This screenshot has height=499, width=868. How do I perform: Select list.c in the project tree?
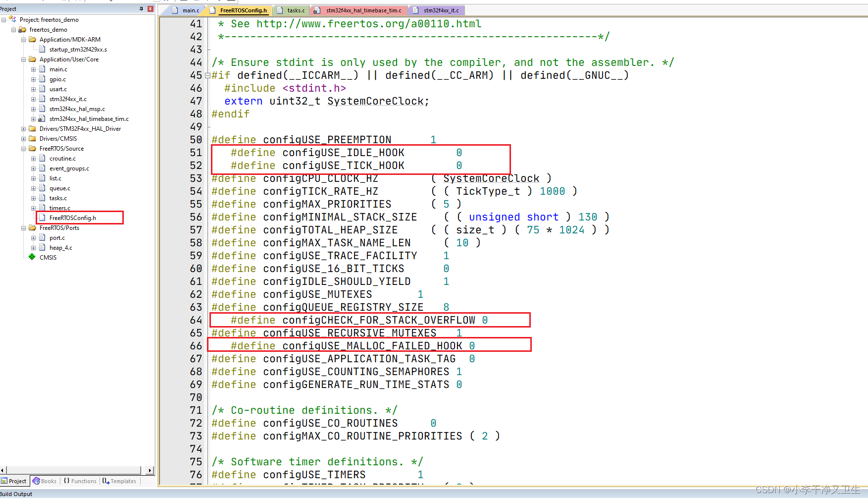55,178
